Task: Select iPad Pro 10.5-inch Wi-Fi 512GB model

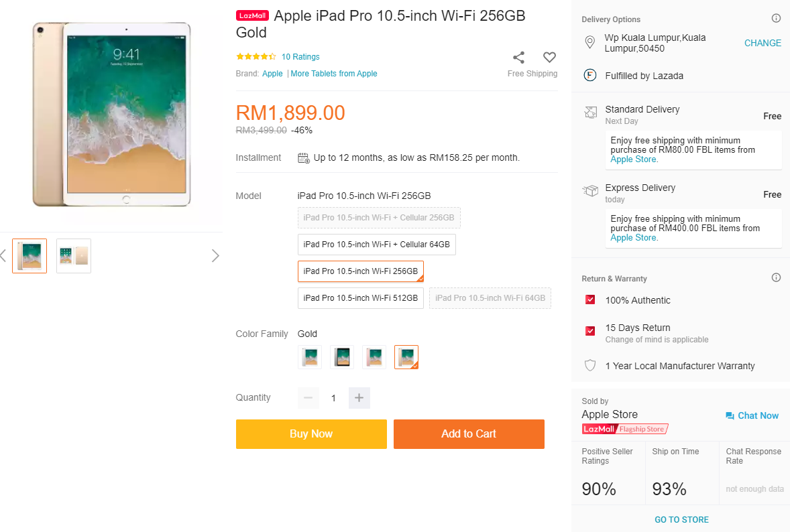Action: [x=360, y=298]
